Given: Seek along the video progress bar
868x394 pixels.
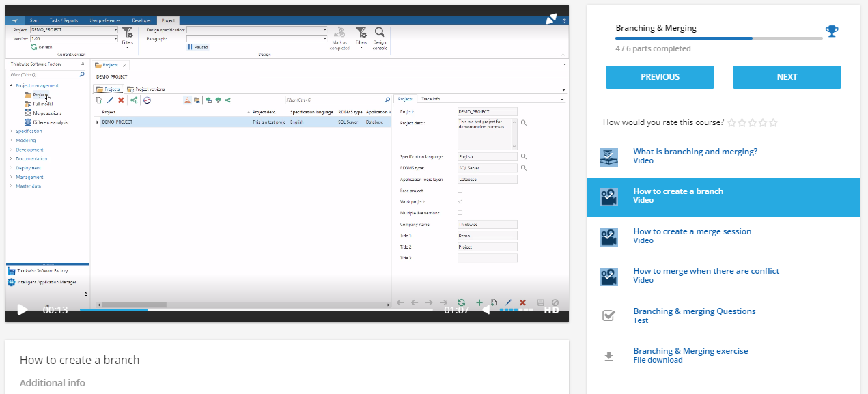Looking at the screenshot, I should (256, 310).
